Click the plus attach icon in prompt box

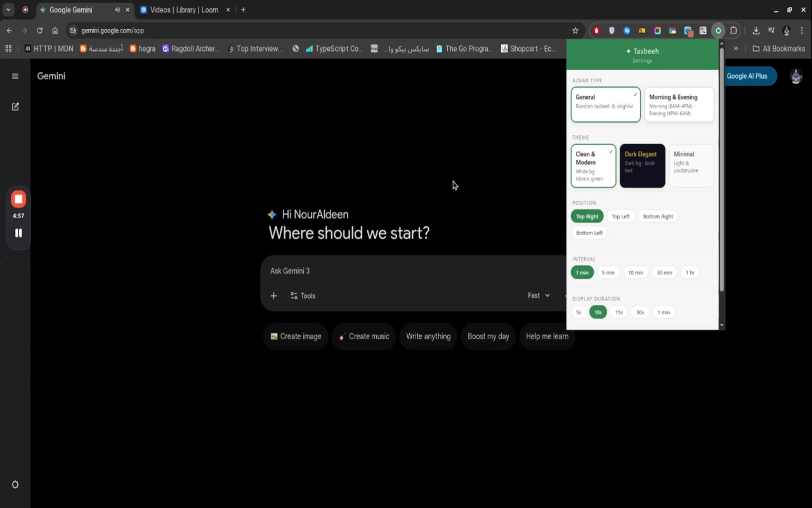click(274, 296)
